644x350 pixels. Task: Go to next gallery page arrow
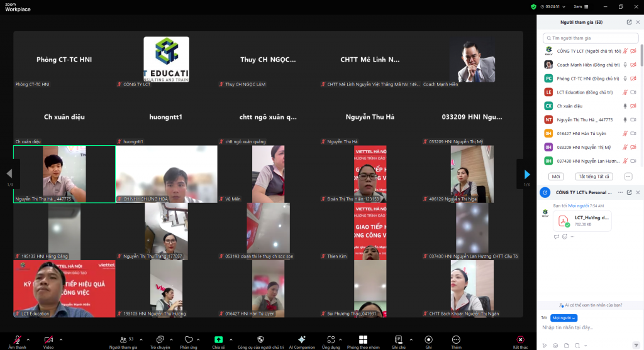527,175
